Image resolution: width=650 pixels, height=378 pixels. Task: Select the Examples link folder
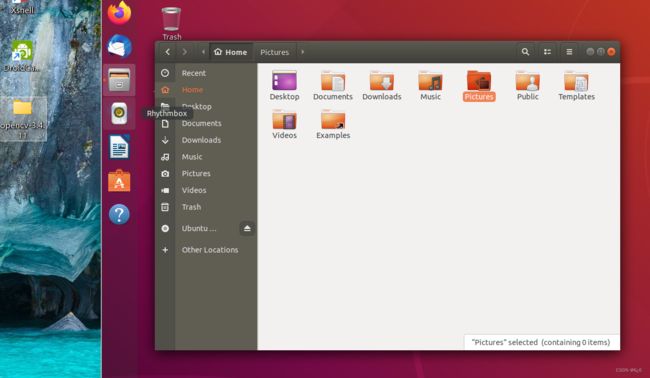pos(333,120)
